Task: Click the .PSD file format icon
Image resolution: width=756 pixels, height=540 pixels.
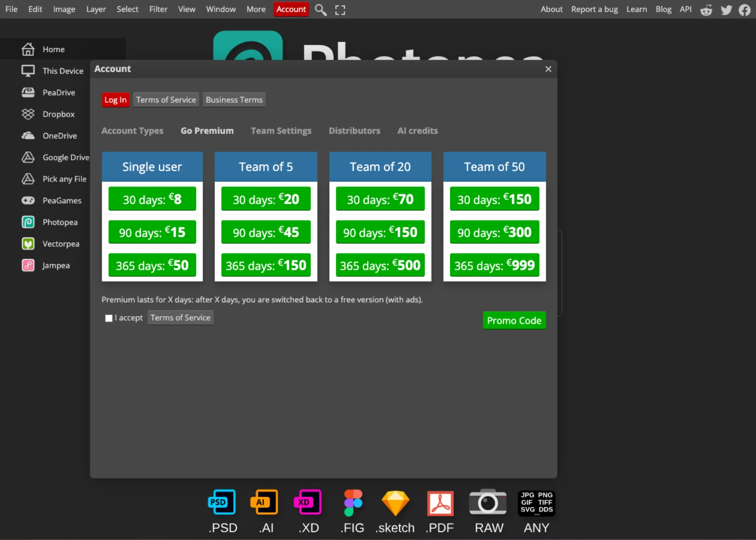Action: point(222,502)
